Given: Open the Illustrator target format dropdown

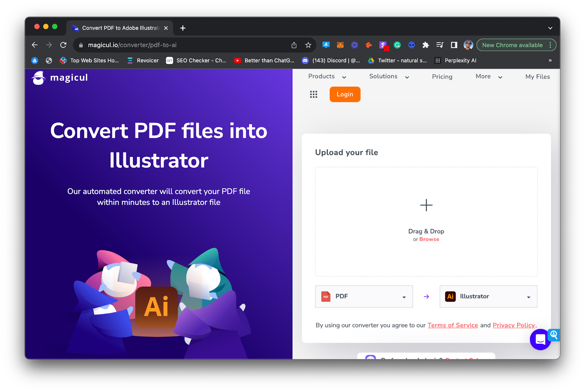Looking at the screenshot, I should coord(488,297).
